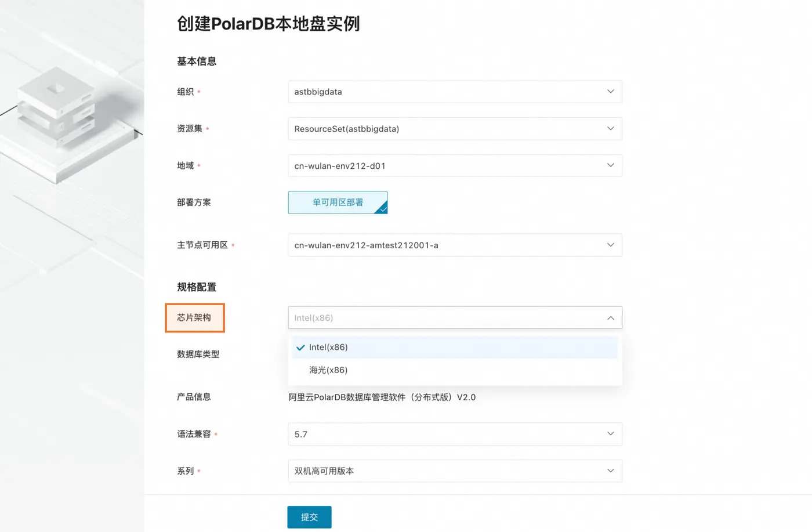Viewport: 812px width, 532px height.
Task: Click the 规格配置 section heading
Action: coord(197,287)
